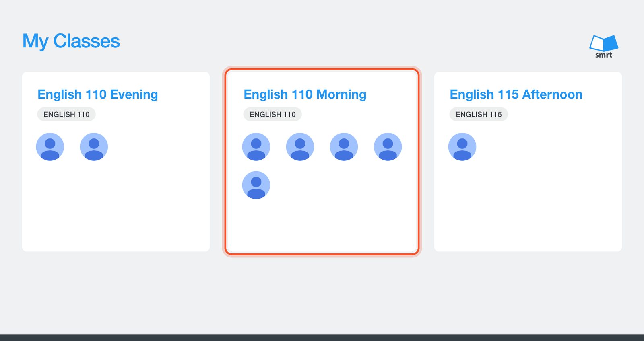
Task: Open the English 110 Evening class title
Action: coord(98,94)
